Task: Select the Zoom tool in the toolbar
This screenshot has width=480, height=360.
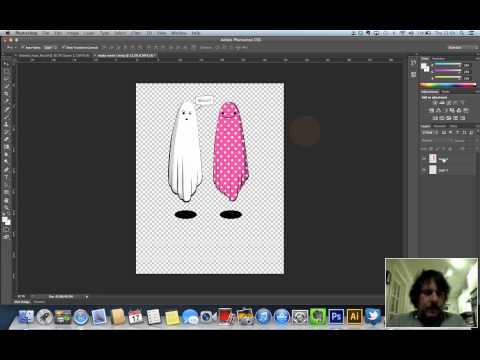Action: click(6, 207)
